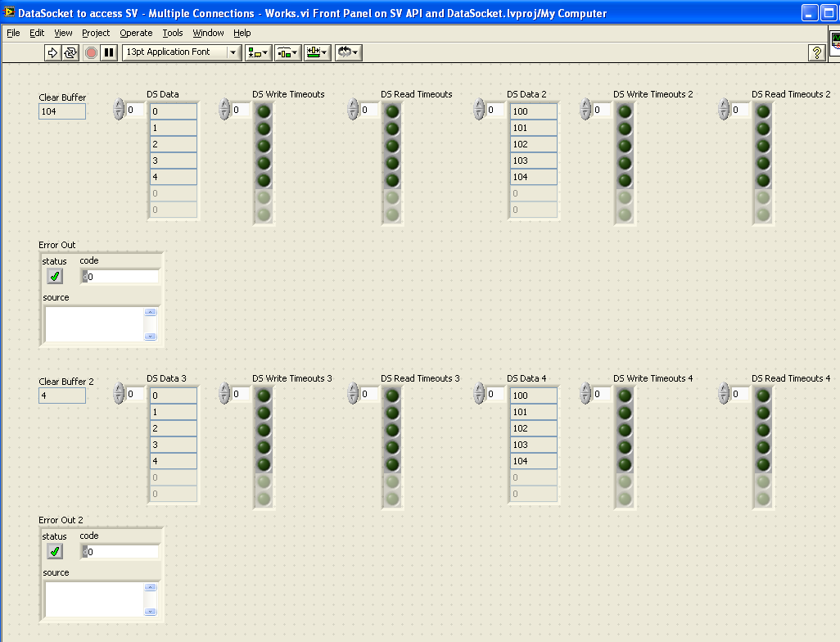The width and height of the screenshot is (840, 642).
Task: Click the DS Write Timeouts 2 index stepper
Action: pos(585,110)
